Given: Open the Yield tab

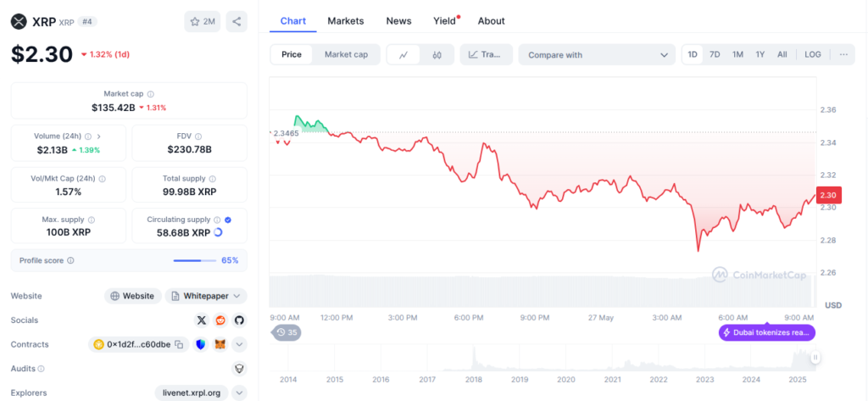Looking at the screenshot, I should (444, 21).
